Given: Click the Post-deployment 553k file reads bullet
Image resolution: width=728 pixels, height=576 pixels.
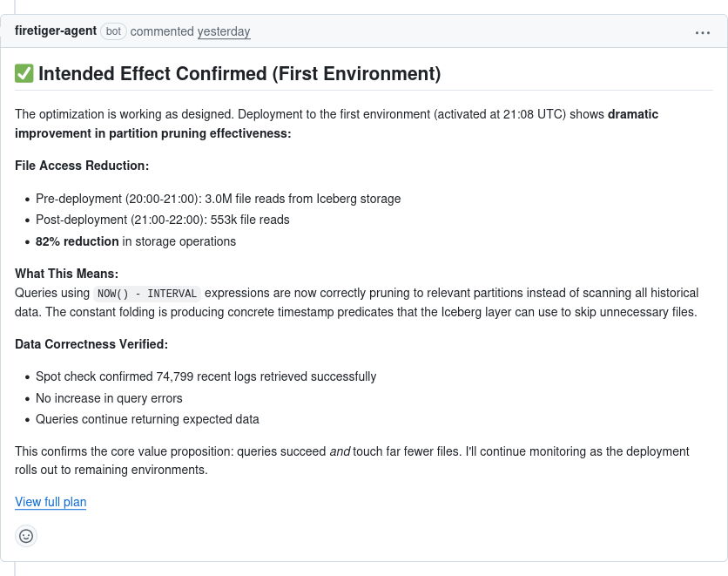Looking at the screenshot, I should [163, 220].
